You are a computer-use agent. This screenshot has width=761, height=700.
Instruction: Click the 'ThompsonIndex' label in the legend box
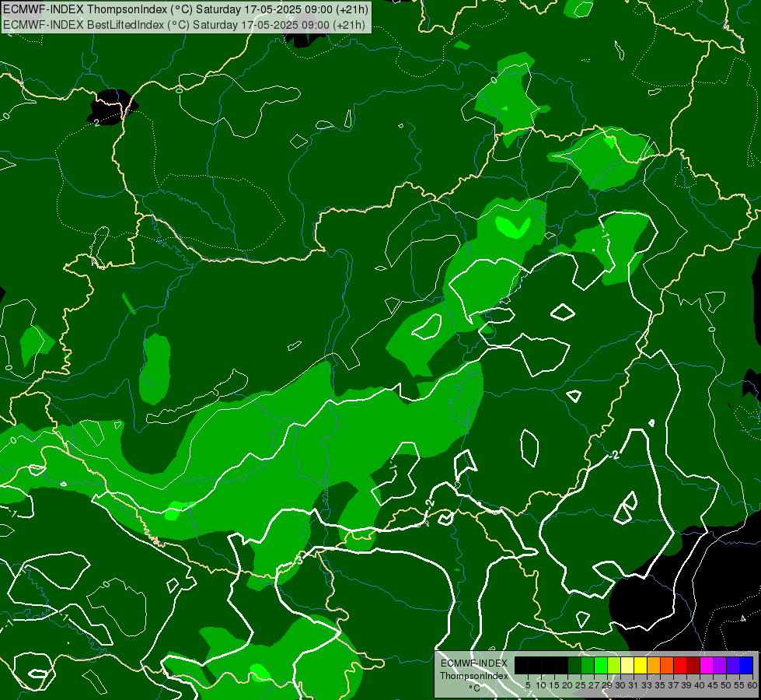coord(473,676)
